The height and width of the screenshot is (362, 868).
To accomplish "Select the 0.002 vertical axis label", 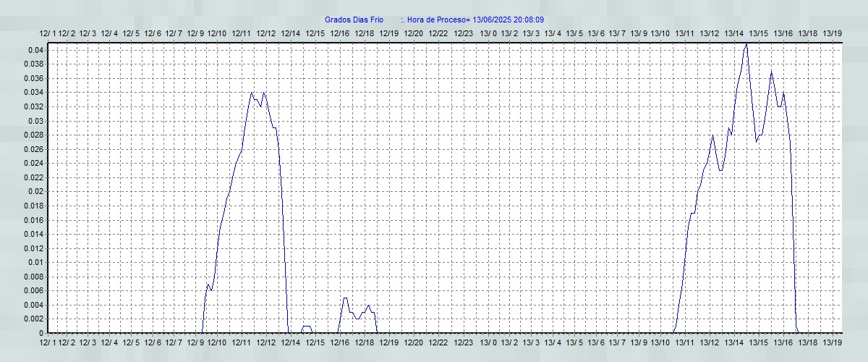I will coord(33,319).
